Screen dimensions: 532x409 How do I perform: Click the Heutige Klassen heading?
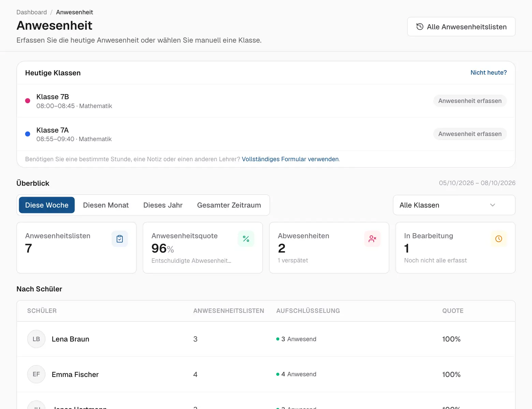coord(53,73)
